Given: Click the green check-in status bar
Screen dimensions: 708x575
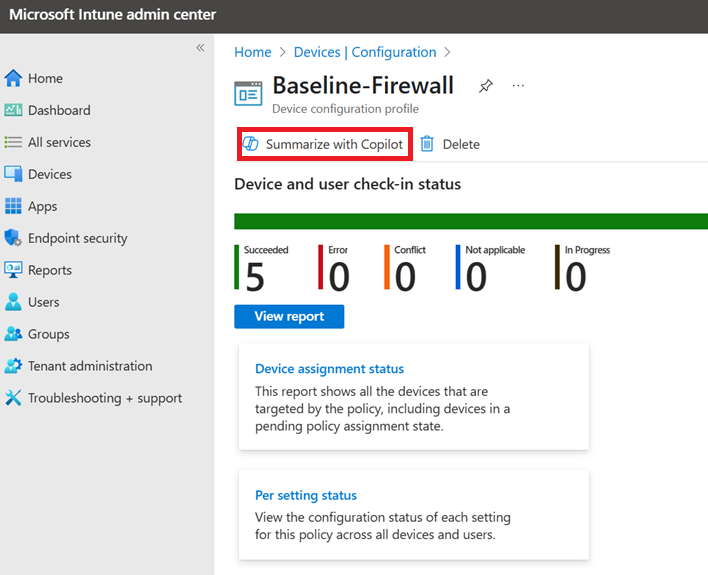Looking at the screenshot, I should coord(470,221).
